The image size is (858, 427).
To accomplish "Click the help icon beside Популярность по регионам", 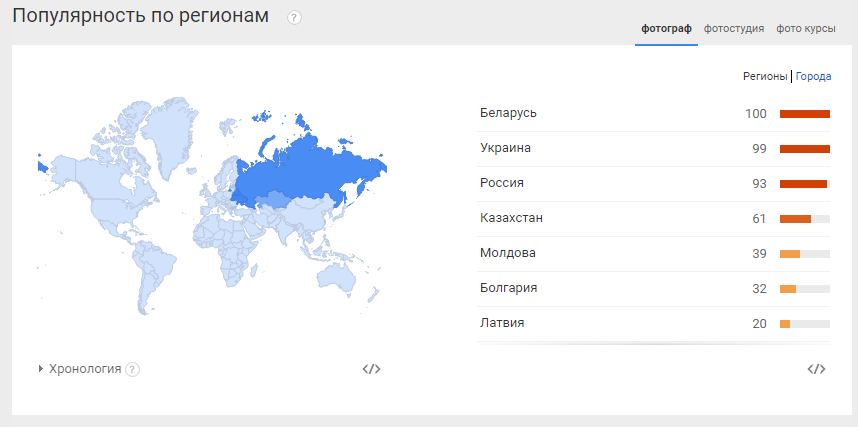I will (294, 18).
